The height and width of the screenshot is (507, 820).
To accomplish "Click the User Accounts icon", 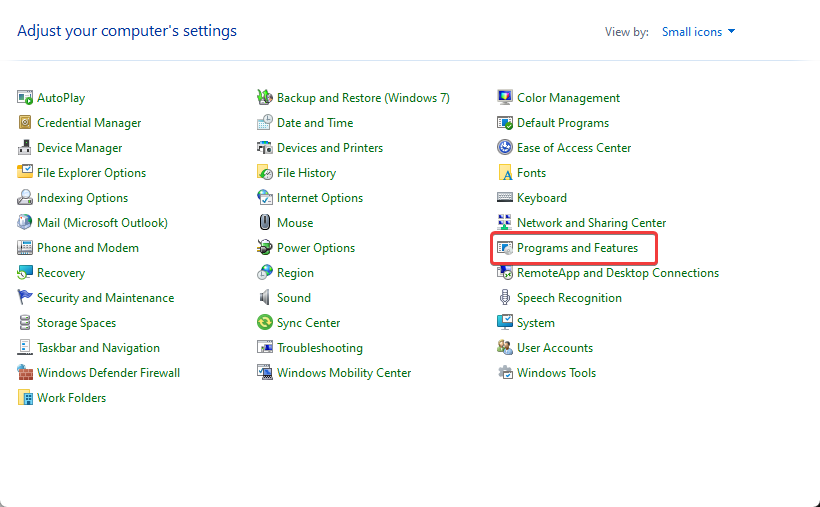I will click(505, 348).
